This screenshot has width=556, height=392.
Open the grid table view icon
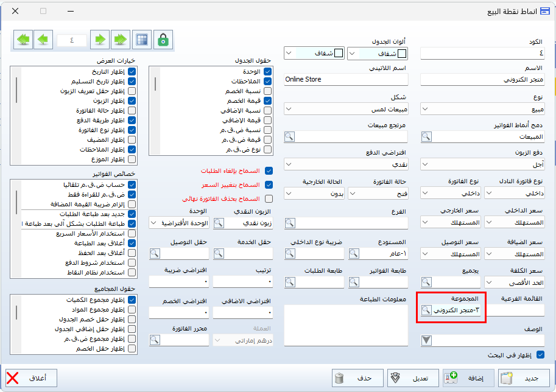click(x=141, y=40)
